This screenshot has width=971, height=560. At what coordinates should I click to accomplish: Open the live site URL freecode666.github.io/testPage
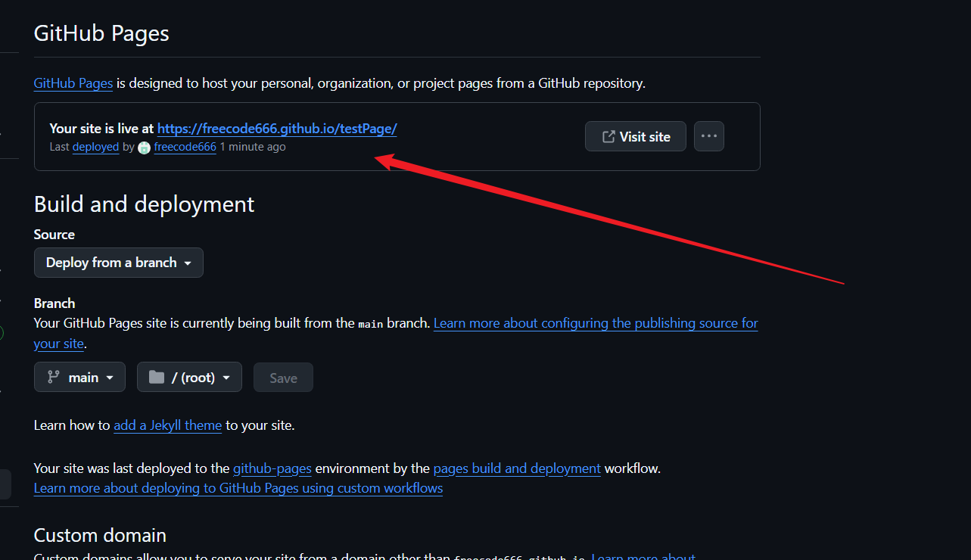[x=277, y=129]
